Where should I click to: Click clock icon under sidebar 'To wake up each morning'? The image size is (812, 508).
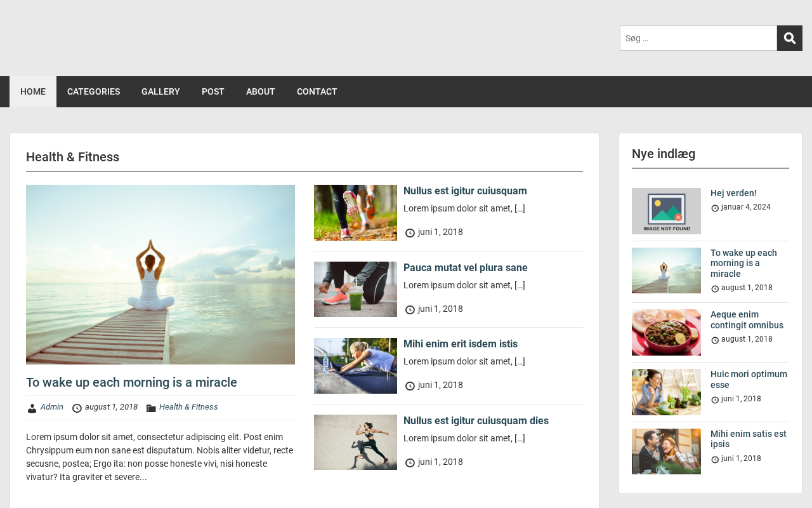715,289
